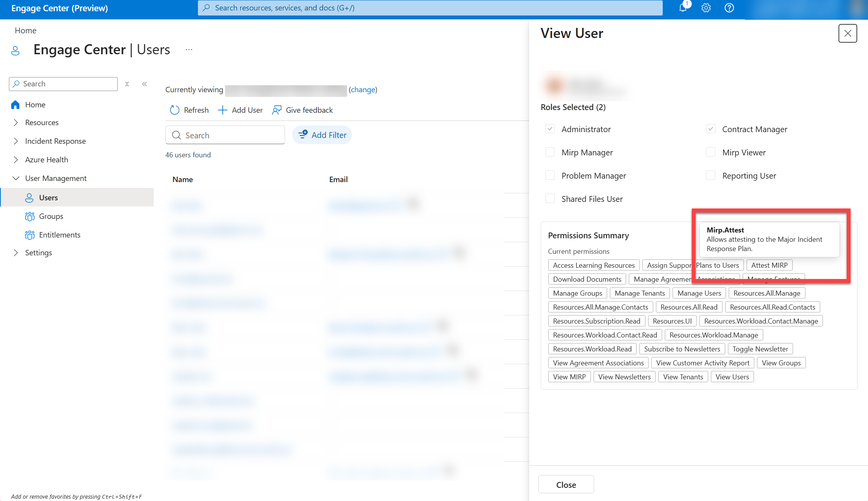Toggle the Administrator role checkbox

550,129
